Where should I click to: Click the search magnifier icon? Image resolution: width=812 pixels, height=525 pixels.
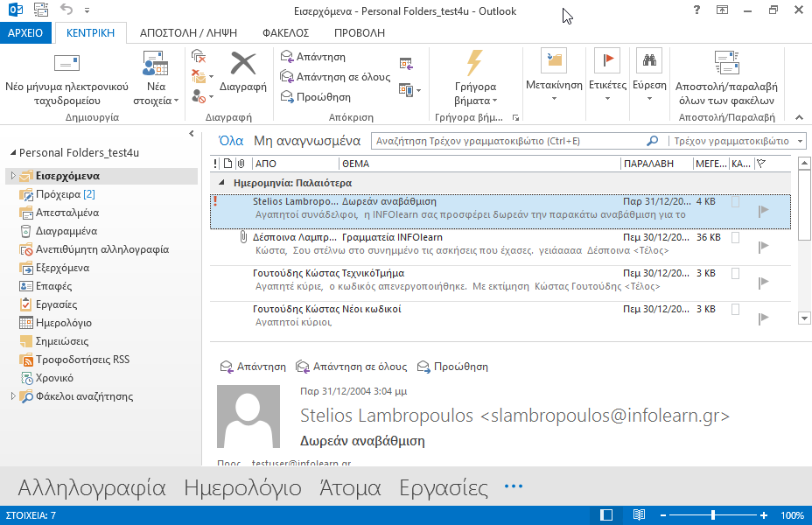tap(653, 141)
